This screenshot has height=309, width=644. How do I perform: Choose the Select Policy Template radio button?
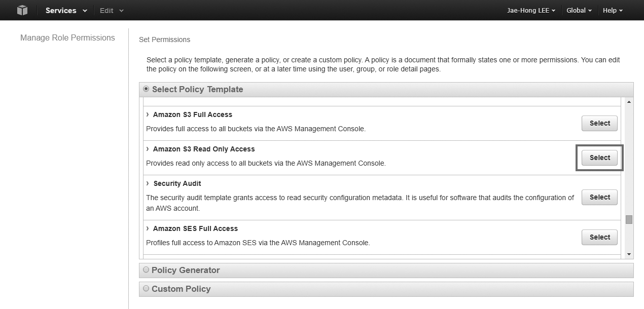point(146,89)
